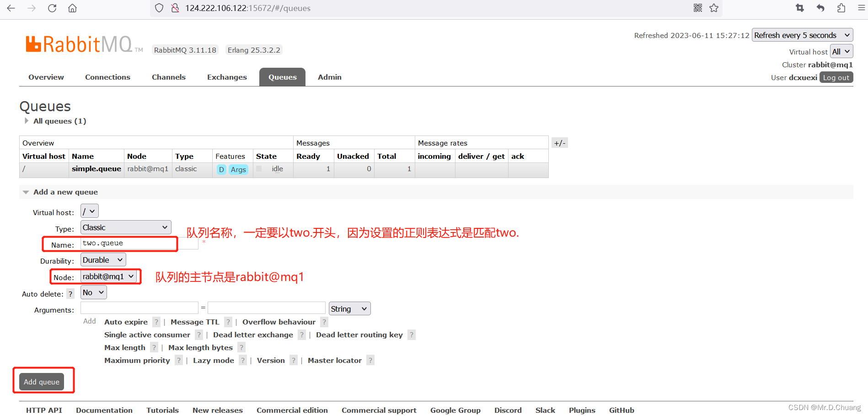Open the Node rabbit@mq1 dropdown
Screen dimensions: 868x416
pyautogui.click(x=108, y=276)
